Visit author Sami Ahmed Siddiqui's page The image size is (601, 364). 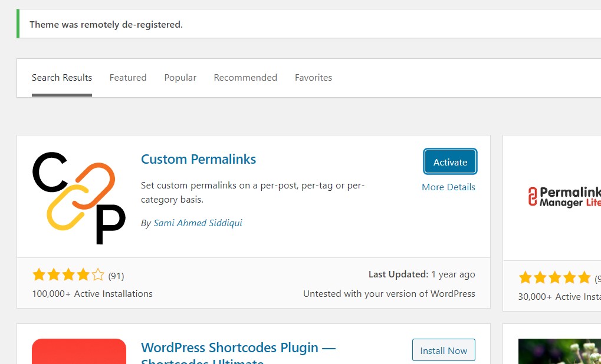point(198,223)
